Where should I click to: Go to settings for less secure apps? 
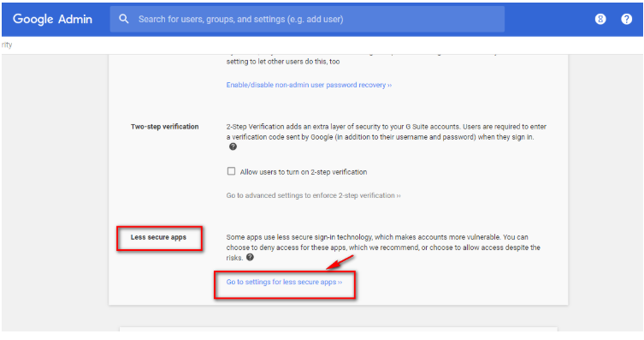(x=284, y=282)
